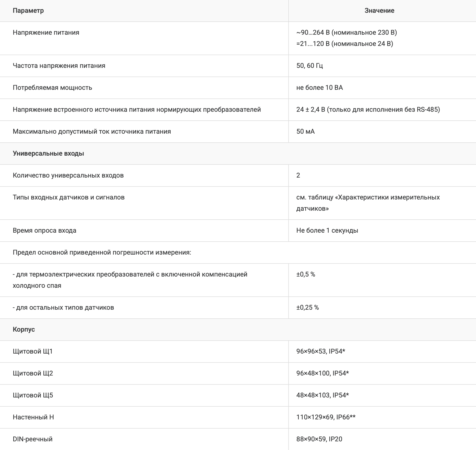Select the 'Щитовой Щ2' enclosure row label

point(33,373)
